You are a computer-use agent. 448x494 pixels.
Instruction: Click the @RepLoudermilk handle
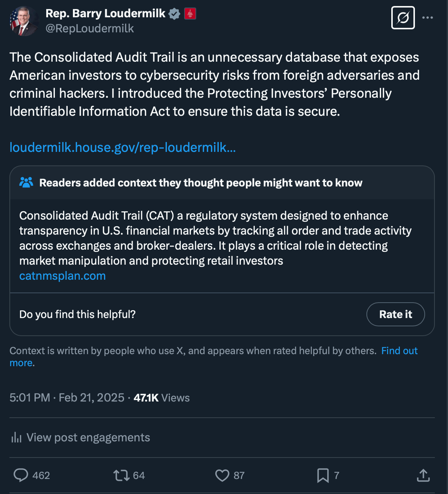(x=89, y=29)
